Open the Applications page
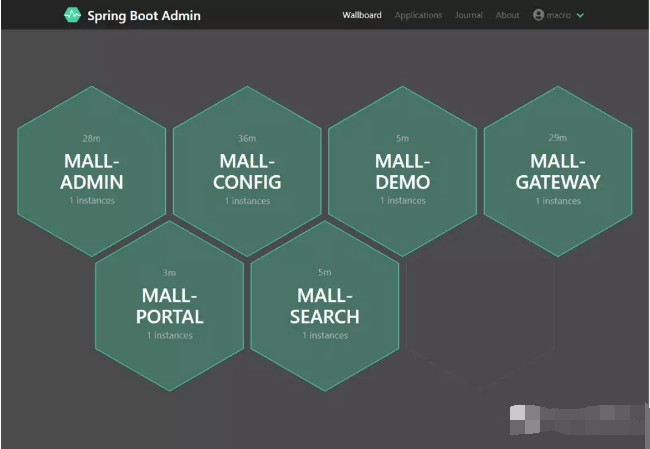 418,15
